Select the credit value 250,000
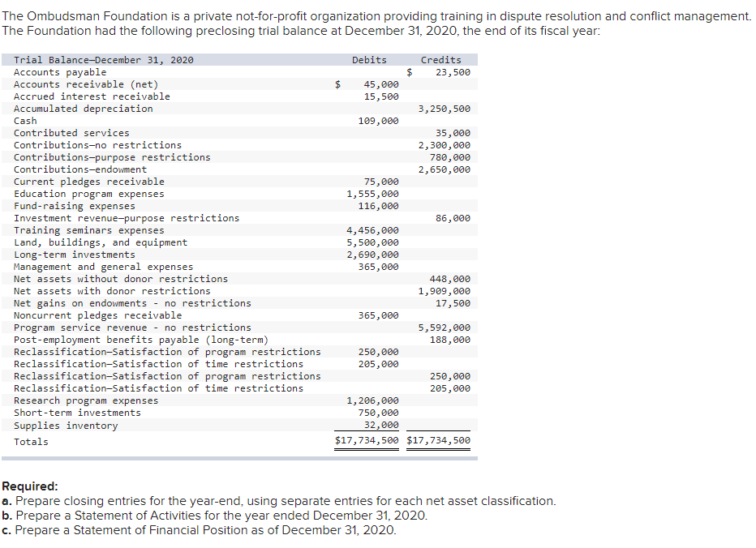 (450, 376)
